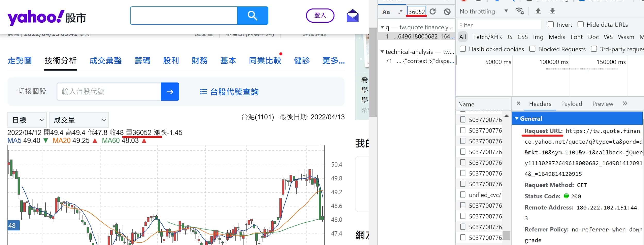Export HAR file with download arrow

coord(552,11)
